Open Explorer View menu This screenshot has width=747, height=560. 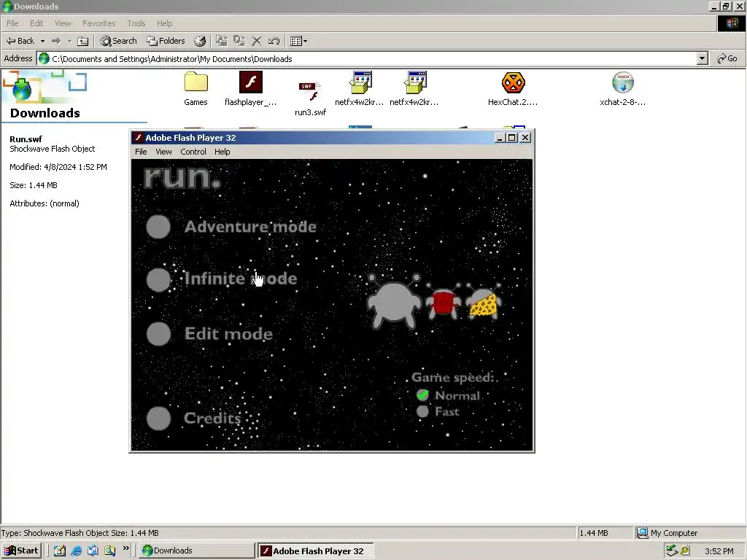pyautogui.click(x=63, y=23)
